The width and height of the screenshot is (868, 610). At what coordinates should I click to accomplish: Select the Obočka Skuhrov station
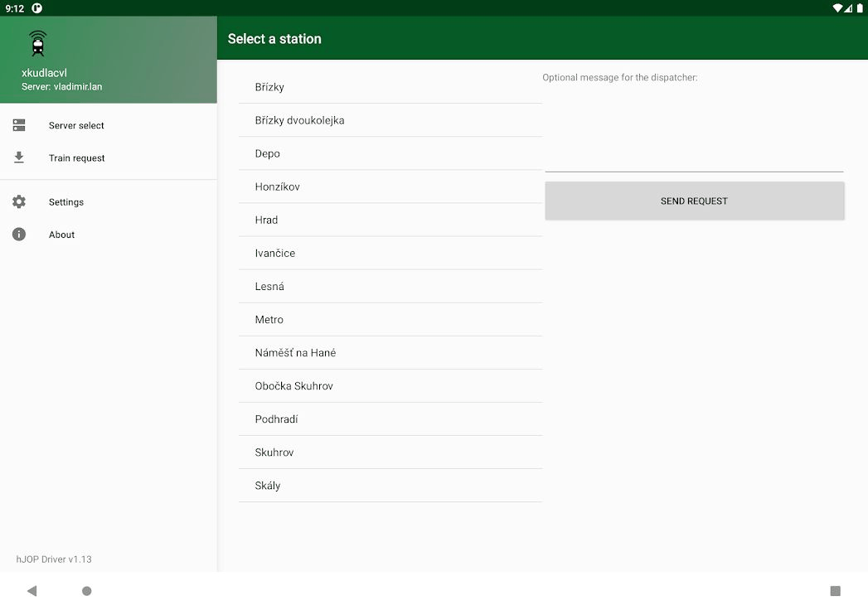coord(293,385)
